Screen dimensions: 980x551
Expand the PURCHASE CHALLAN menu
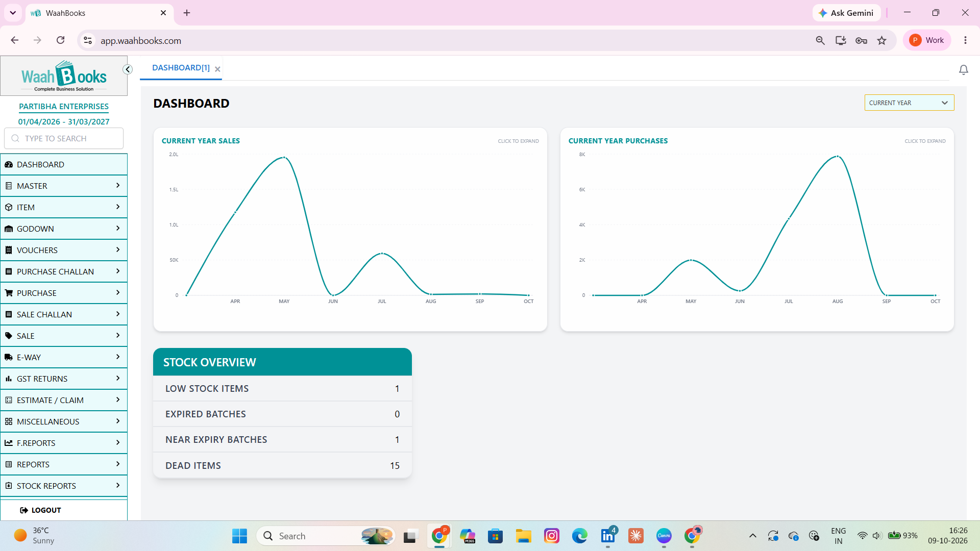click(x=64, y=271)
